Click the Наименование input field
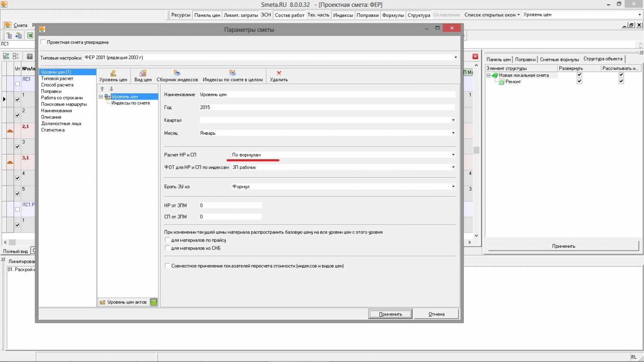Image resolution: width=644 pixels, height=362 pixels. (x=327, y=94)
